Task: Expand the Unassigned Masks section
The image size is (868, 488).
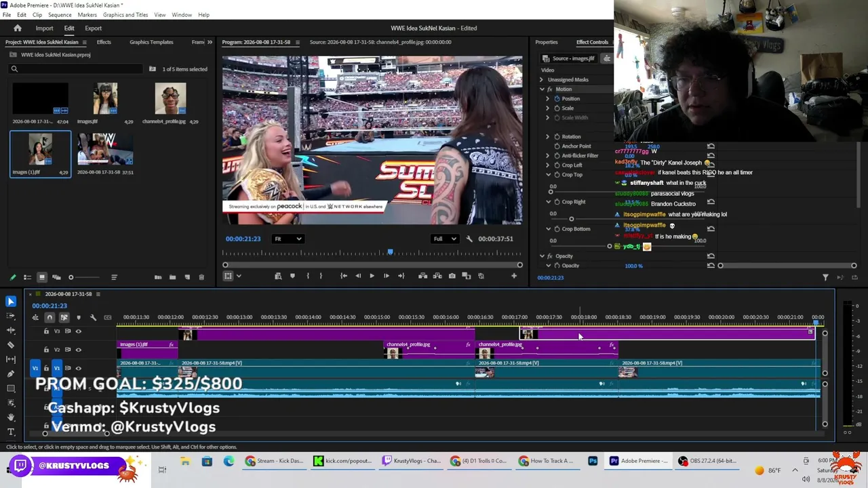Action: coord(541,80)
